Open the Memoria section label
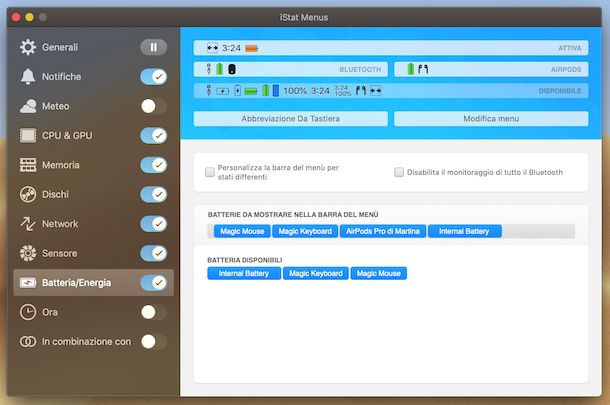 tap(61, 165)
